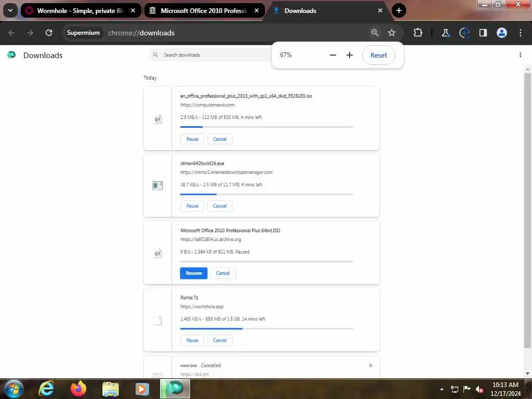Close the Downloads tab
This screenshot has height=399, width=532.
point(380,10)
